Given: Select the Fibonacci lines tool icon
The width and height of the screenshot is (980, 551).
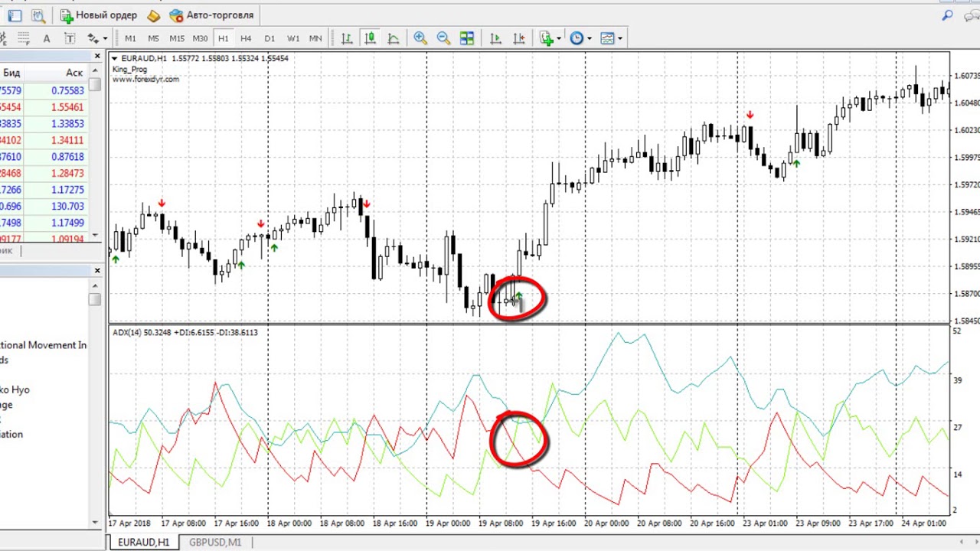Looking at the screenshot, I should 24,38.
